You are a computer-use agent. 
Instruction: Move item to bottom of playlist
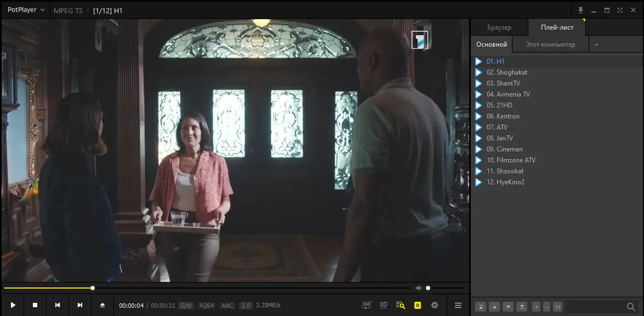522,307
